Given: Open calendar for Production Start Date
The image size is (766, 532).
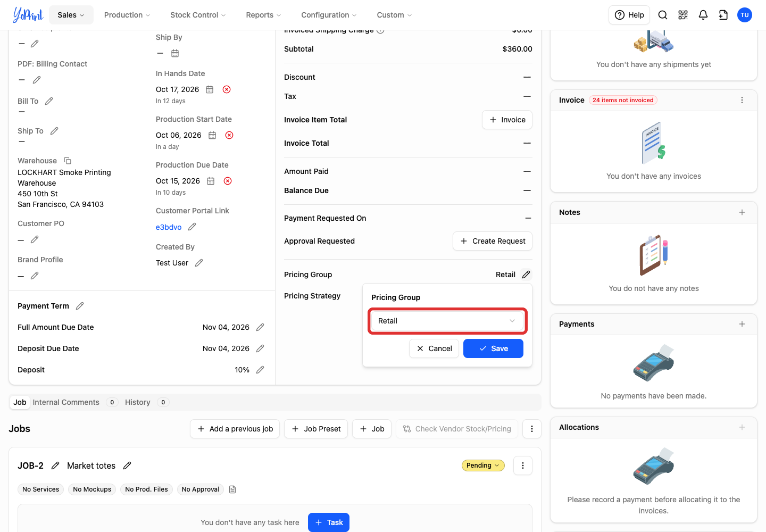Looking at the screenshot, I should [x=212, y=135].
